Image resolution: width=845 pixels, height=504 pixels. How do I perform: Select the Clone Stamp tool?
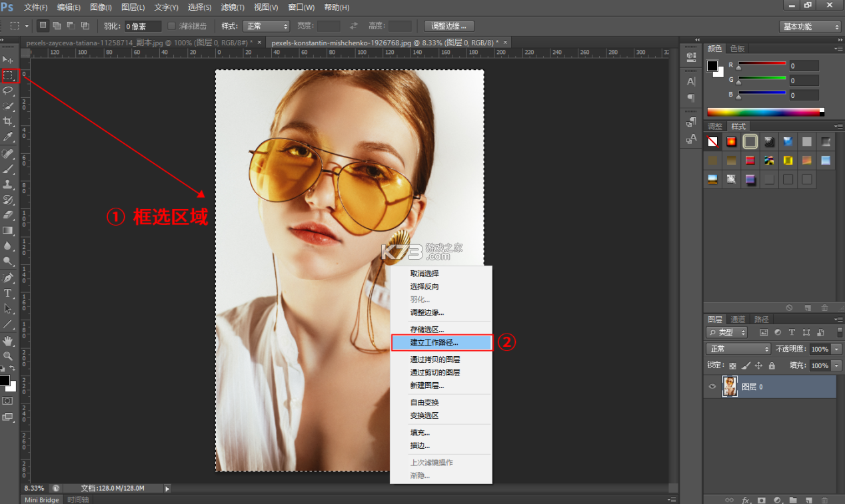[8, 184]
